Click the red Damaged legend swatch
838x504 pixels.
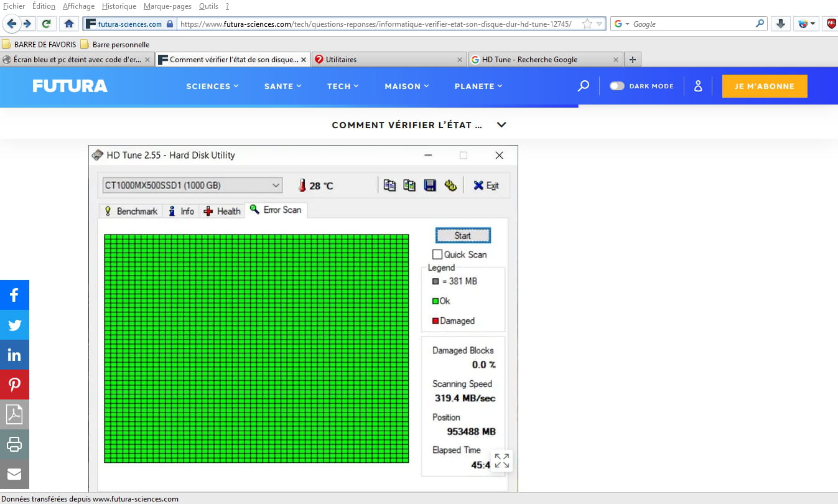click(x=435, y=321)
